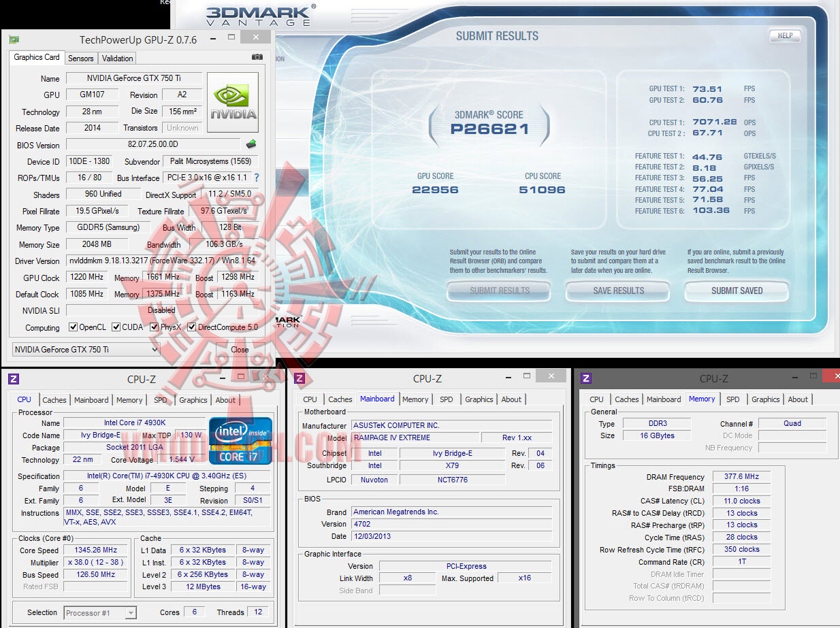Click the SUBMIT SAVED button

click(737, 291)
